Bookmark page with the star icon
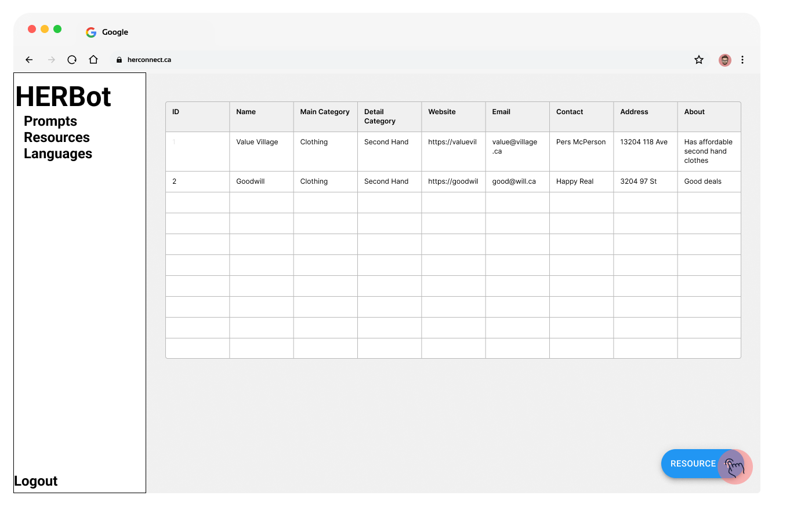This screenshot has width=808, height=532. click(x=699, y=60)
